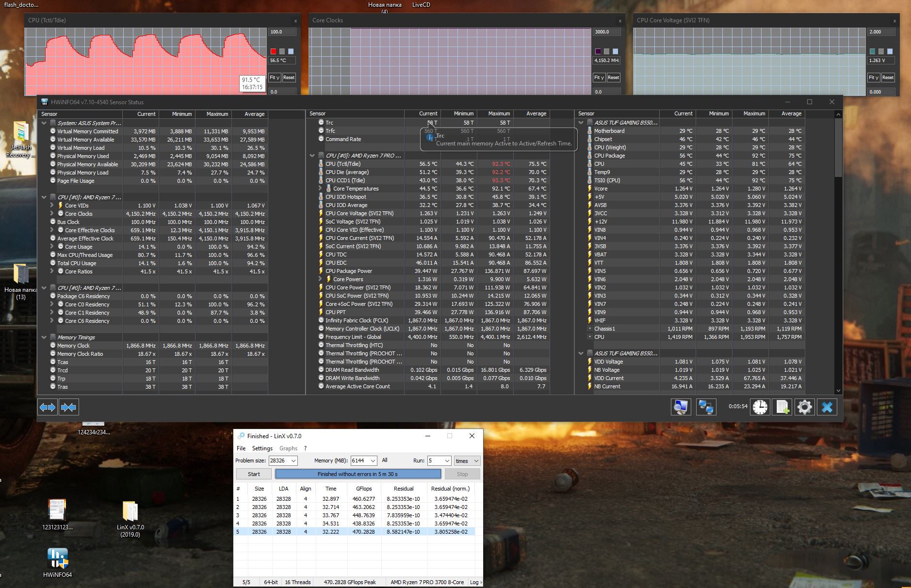911x588 pixels.
Task: Click the GFlops column header in LinX
Action: (x=364, y=489)
